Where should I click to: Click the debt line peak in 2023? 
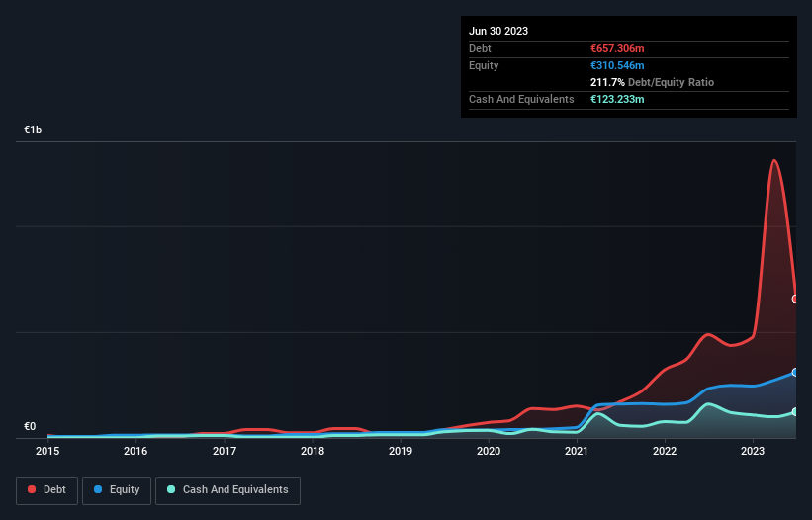coord(774,160)
